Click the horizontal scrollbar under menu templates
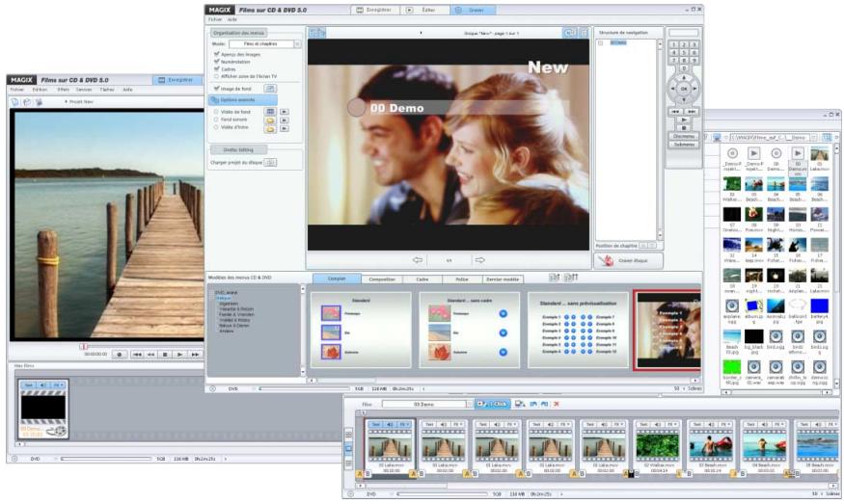Screen dimensions: 844x504 point(504,381)
